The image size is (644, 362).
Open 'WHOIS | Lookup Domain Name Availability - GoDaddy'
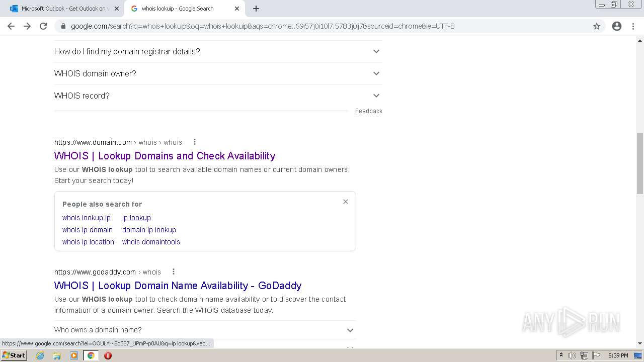pos(178,286)
